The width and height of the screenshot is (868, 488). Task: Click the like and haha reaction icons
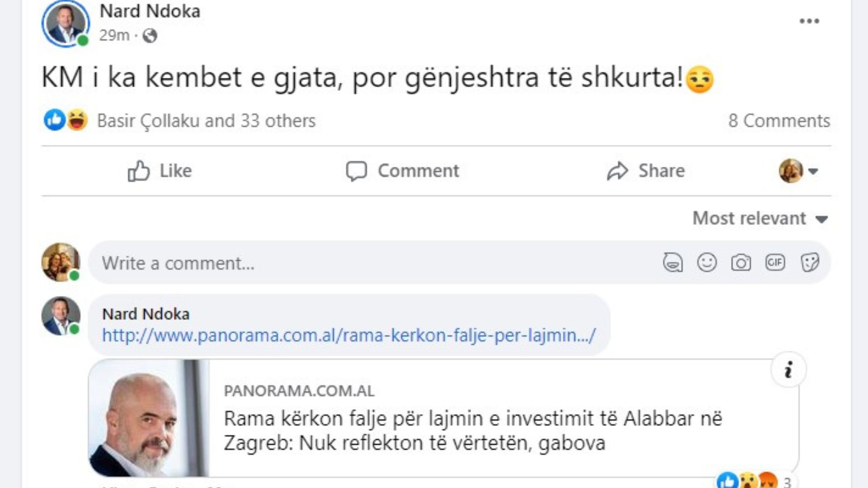tap(66, 120)
